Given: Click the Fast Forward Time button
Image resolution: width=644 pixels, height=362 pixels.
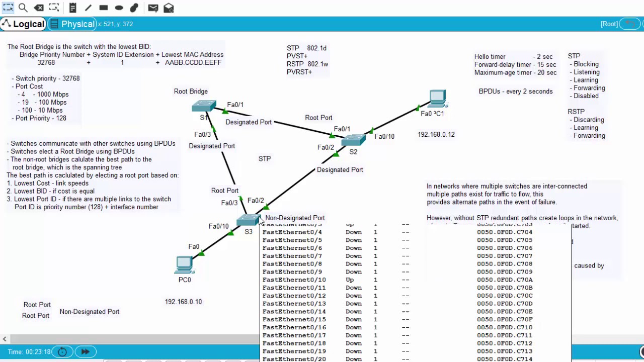Looking at the screenshot, I should pyautogui.click(x=85, y=351).
